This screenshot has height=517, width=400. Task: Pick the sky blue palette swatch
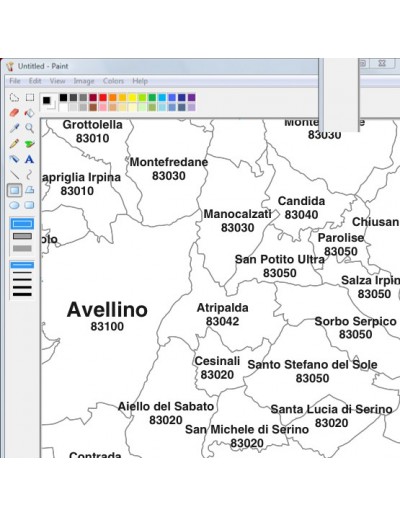[x=162, y=97]
